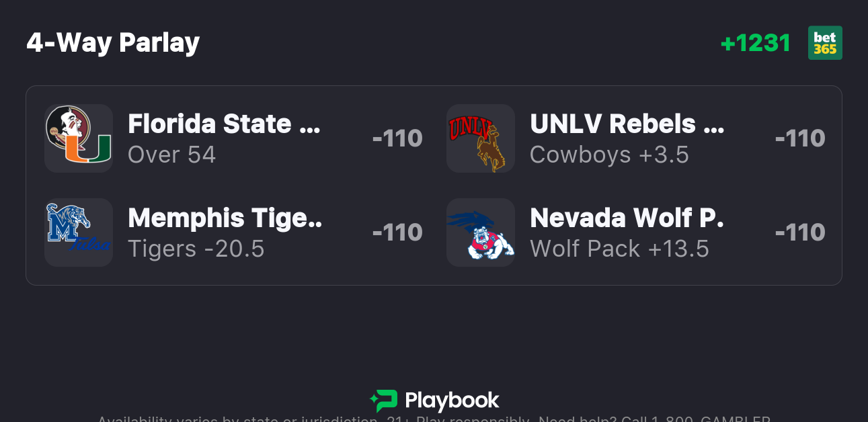868x422 pixels.
Task: Click the green Playbook logo icon
Action: [x=384, y=401]
